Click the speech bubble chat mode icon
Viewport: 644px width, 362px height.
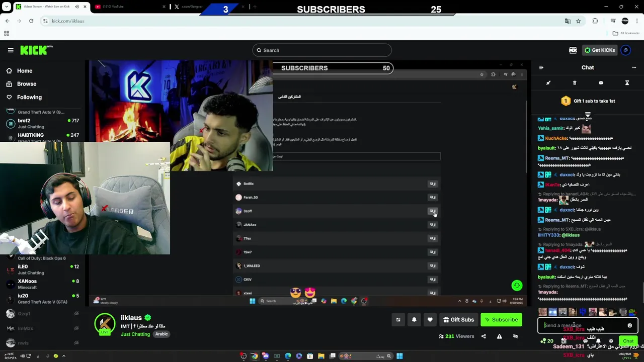pos(601,83)
